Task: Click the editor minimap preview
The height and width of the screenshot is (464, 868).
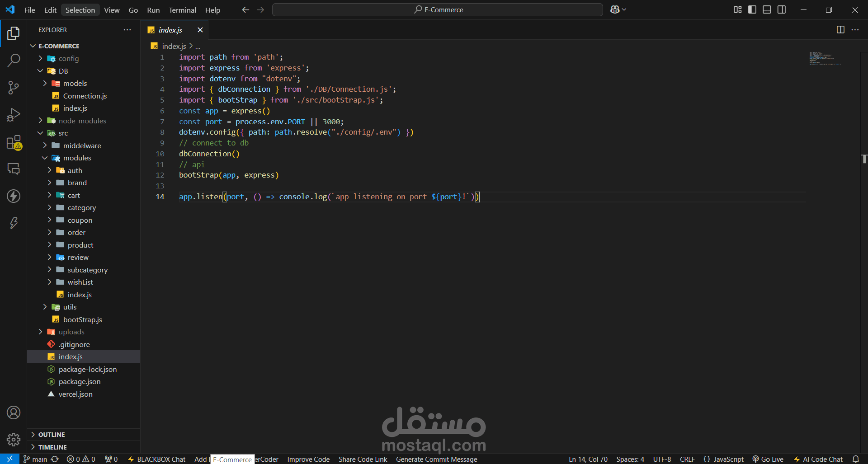Action: [x=825, y=58]
